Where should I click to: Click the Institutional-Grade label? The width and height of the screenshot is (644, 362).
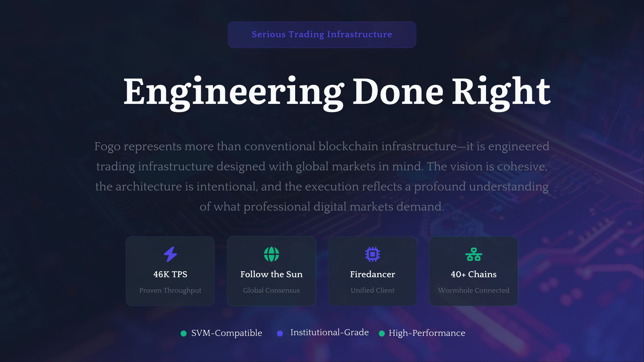pos(329,332)
